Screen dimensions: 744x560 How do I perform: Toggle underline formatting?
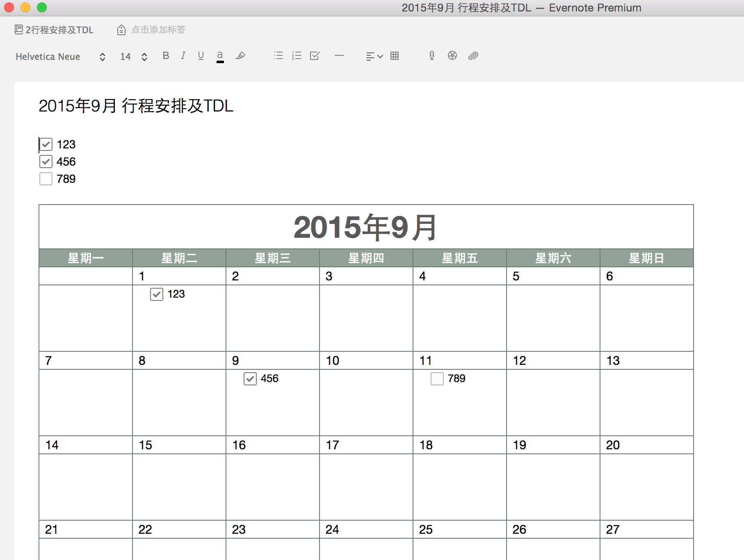point(201,56)
